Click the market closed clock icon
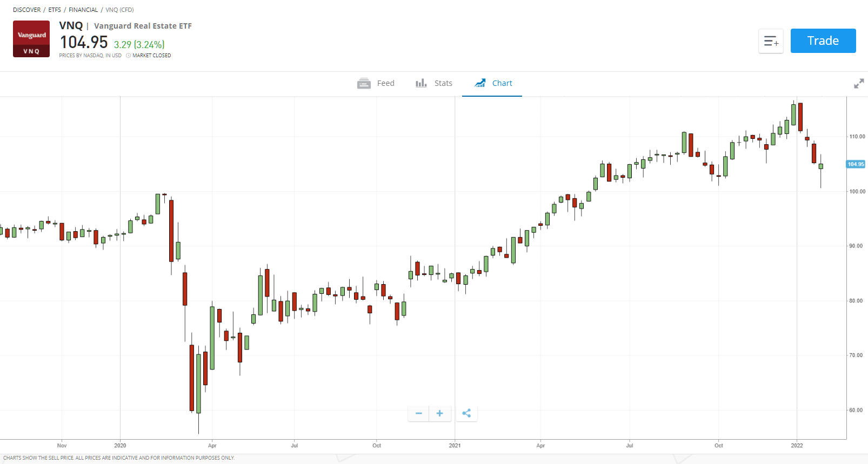Screen dimensions: 868x464 coord(129,56)
